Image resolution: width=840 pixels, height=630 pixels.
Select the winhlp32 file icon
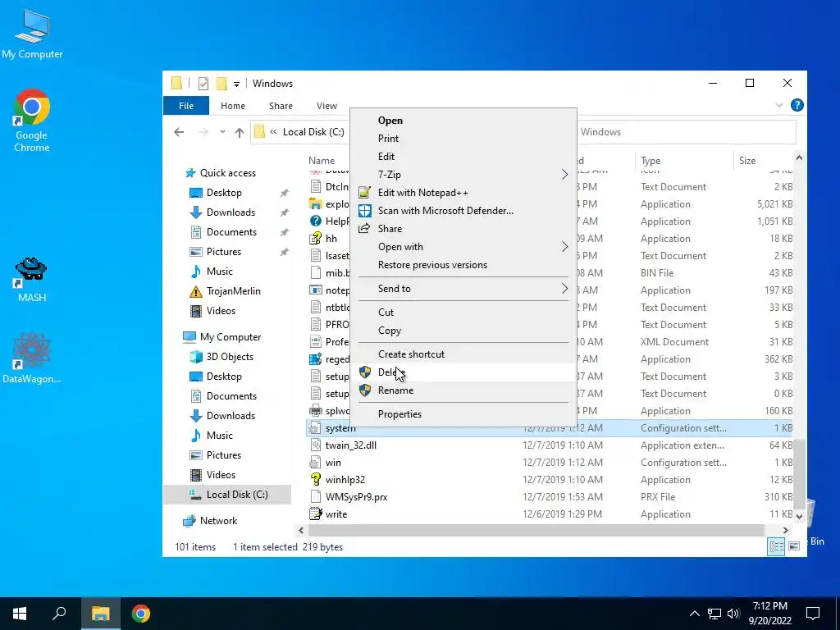tap(316, 479)
